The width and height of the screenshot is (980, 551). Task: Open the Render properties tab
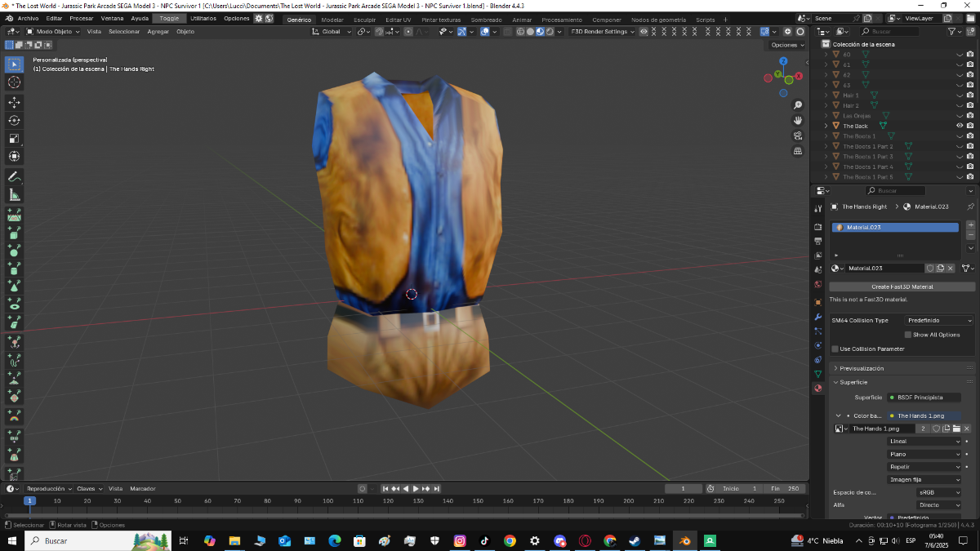[817, 227]
